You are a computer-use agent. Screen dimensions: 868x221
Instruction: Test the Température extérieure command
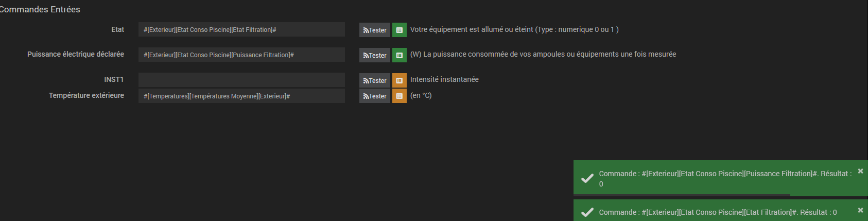(x=374, y=96)
